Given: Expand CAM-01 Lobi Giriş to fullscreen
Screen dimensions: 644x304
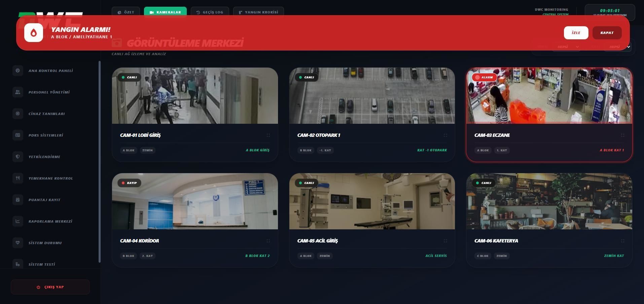Looking at the screenshot, I should (268, 135).
